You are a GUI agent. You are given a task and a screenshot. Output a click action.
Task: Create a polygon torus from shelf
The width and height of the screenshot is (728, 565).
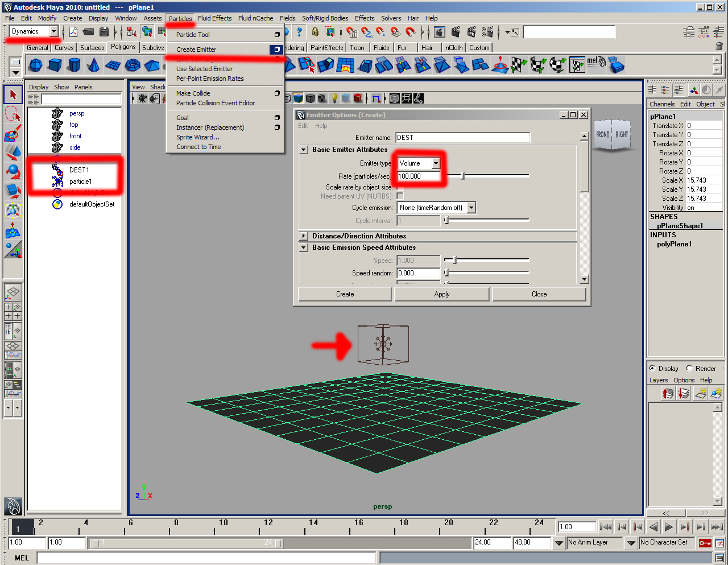point(132,65)
